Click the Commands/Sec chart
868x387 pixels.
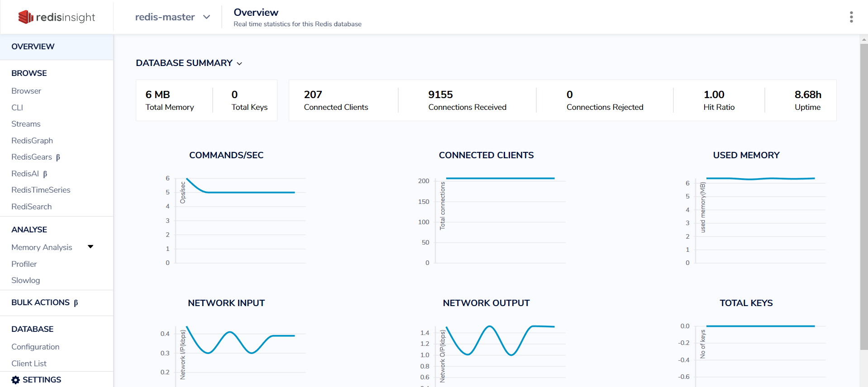(x=234, y=220)
